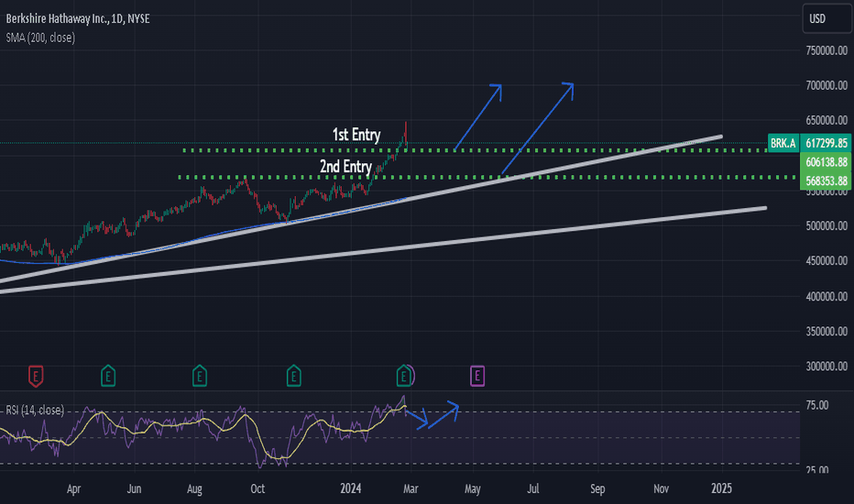
Task: Click the 700000.00 price axis label
Action: (x=827, y=85)
